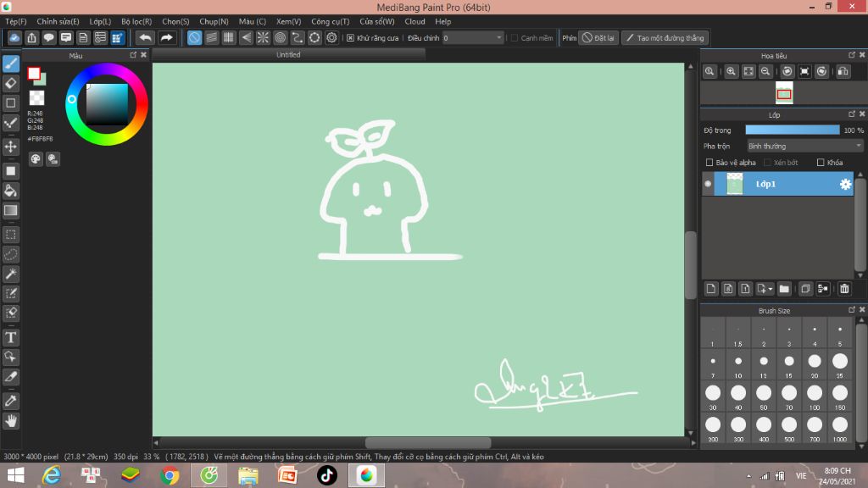Open TikTok from taskbar
Image resolution: width=868 pixels, height=488 pixels.
(326, 475)
